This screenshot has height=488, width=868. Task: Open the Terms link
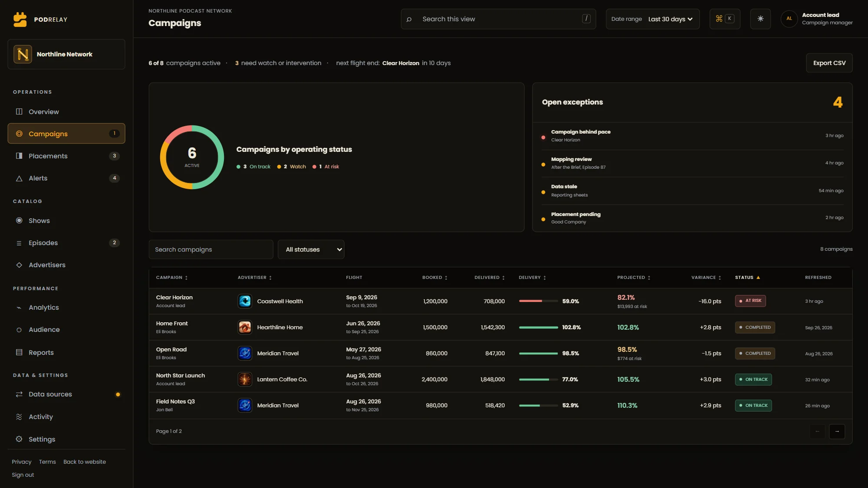(x=47, y=462)
